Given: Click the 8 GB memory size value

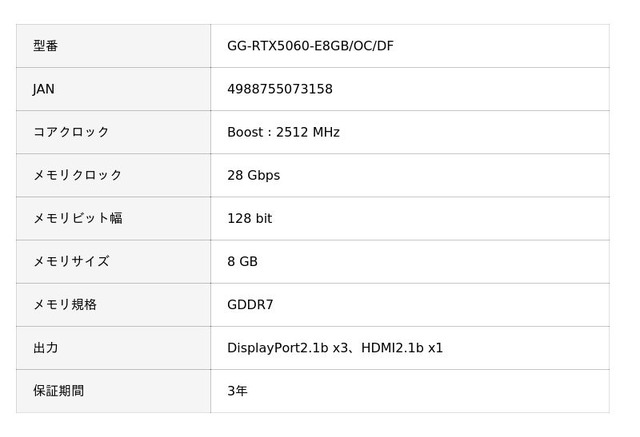Looking at the screenshot, I should (242, 262).
